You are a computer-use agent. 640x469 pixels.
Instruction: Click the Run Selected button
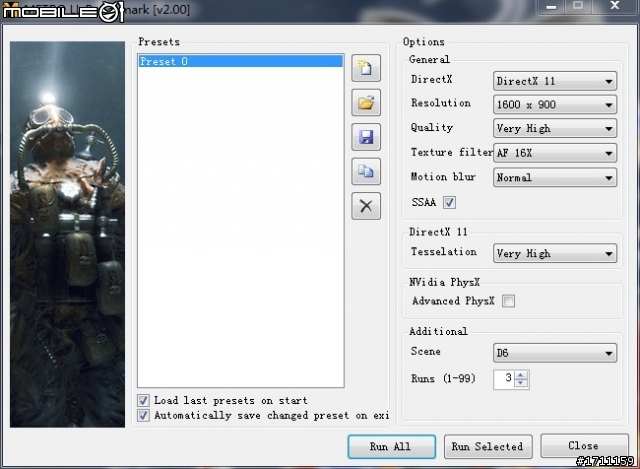[x=488, y=447]
